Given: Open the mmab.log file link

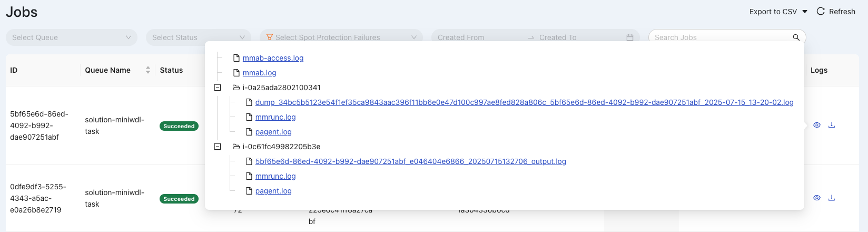Looking at the screenshot, I should pyautogui.click(x=259, y=73).
